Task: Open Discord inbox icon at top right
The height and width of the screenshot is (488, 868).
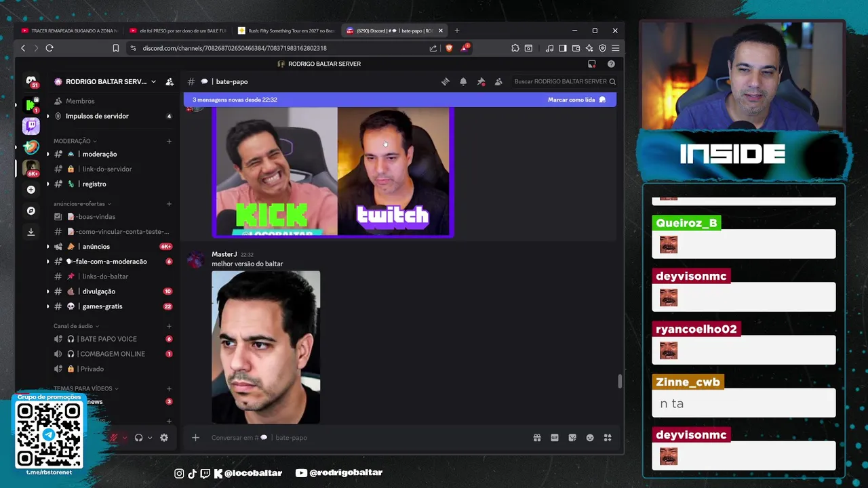Action: coord(592,64)
